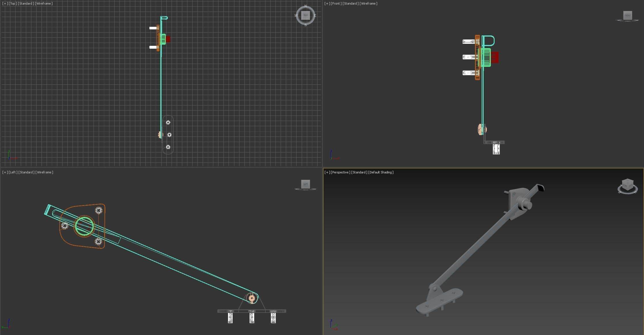Click [Default Shading] label in Perspective viewport

(381, 172)
